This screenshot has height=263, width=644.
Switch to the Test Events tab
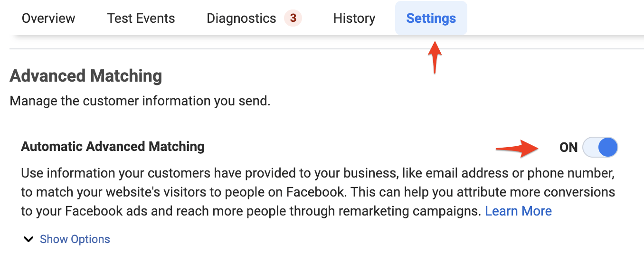141,19
